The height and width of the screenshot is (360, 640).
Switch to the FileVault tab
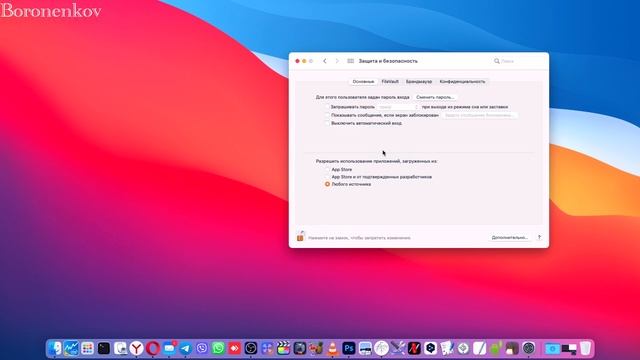[x=390, y=82]
